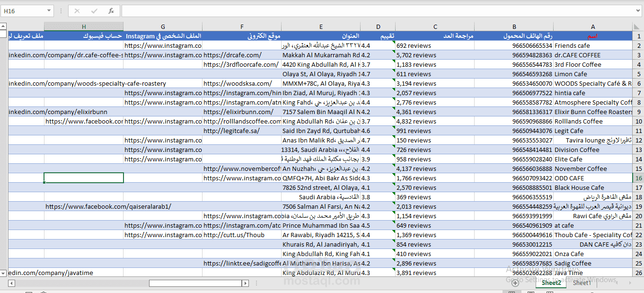Screen dimensions: 644x293
Task: Click the '4,832 reviews' cell
Action: tap(435, 121)
